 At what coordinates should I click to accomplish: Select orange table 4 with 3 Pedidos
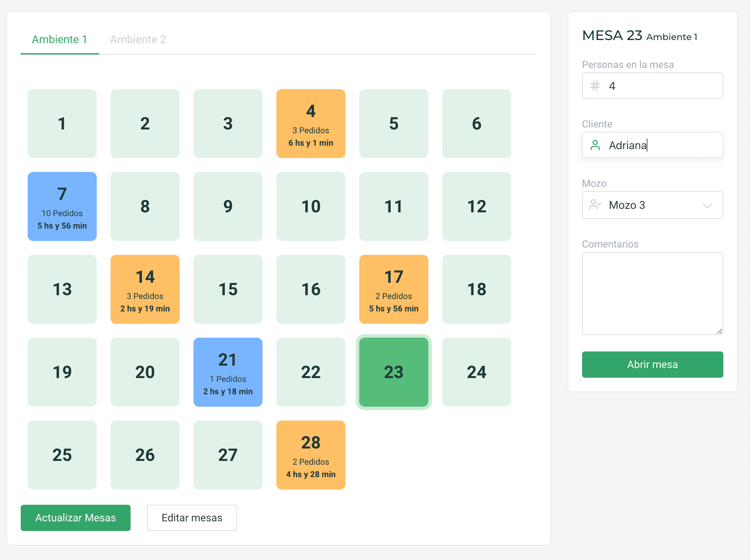click(x=311, y=124)
